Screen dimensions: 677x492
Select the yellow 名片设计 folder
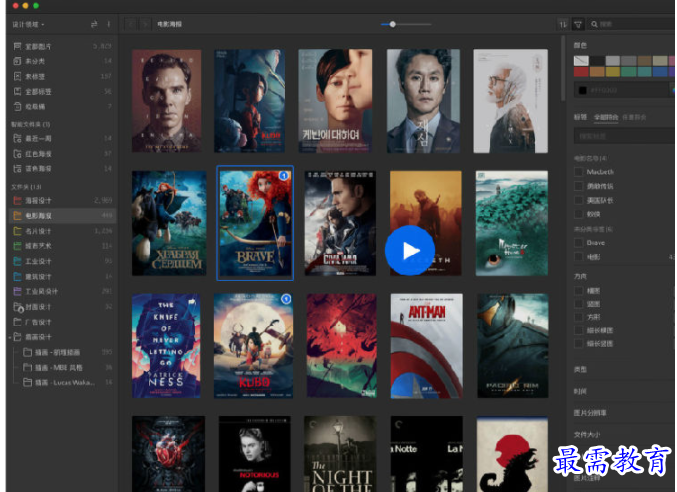coord(62,231)
